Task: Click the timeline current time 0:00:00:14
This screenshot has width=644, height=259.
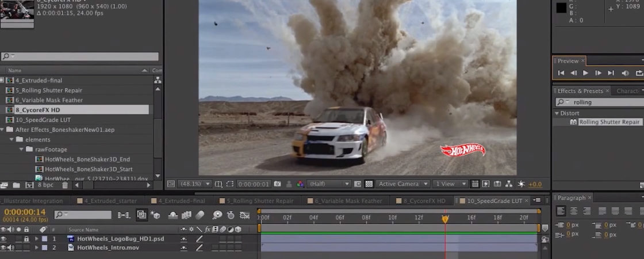Action: pos(25,212)
